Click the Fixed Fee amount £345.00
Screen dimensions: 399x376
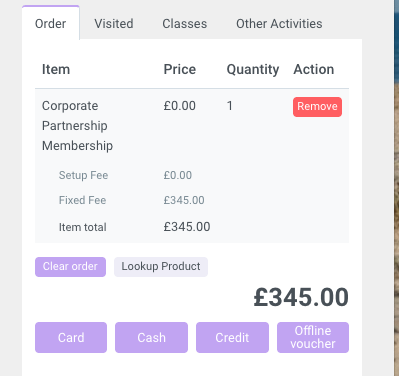tap(184, 200)
